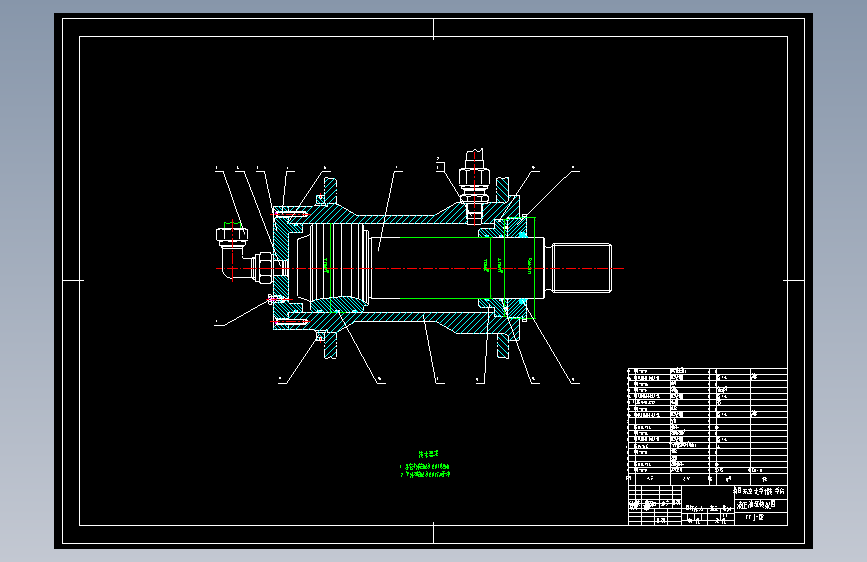Click the red horizontal centerline in rod bore
Viewport: 867px width, 562px height.
click(420, 268)
